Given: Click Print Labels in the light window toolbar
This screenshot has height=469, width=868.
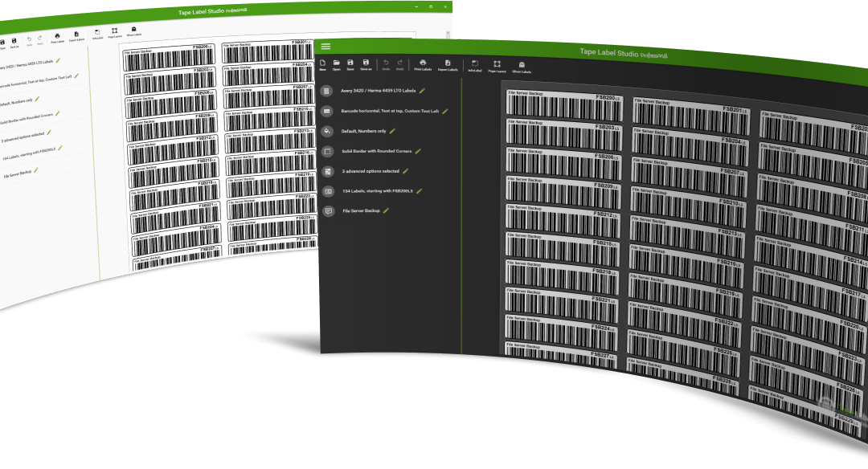Looking at the screenshot, I should click(x=58, y=39).
